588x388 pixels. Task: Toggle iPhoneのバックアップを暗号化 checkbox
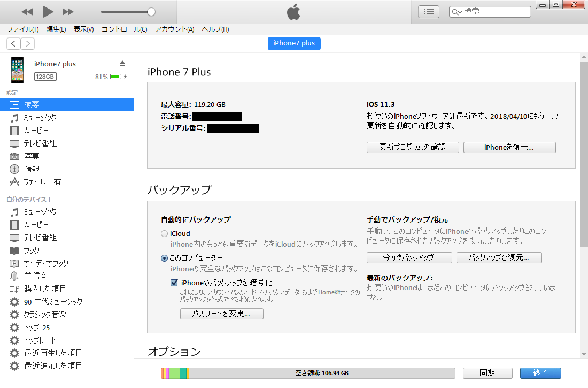[174, 283]
